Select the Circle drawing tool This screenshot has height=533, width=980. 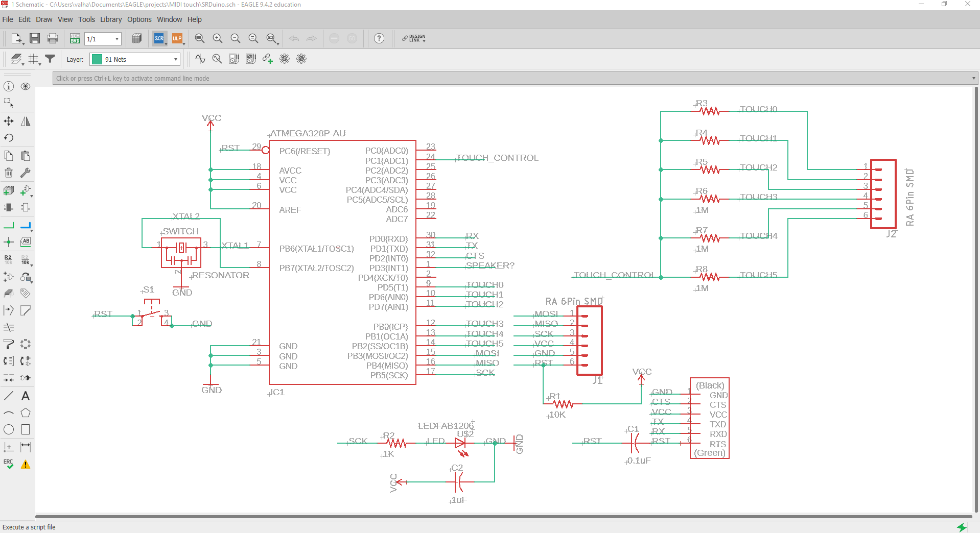tap(9, 429)
